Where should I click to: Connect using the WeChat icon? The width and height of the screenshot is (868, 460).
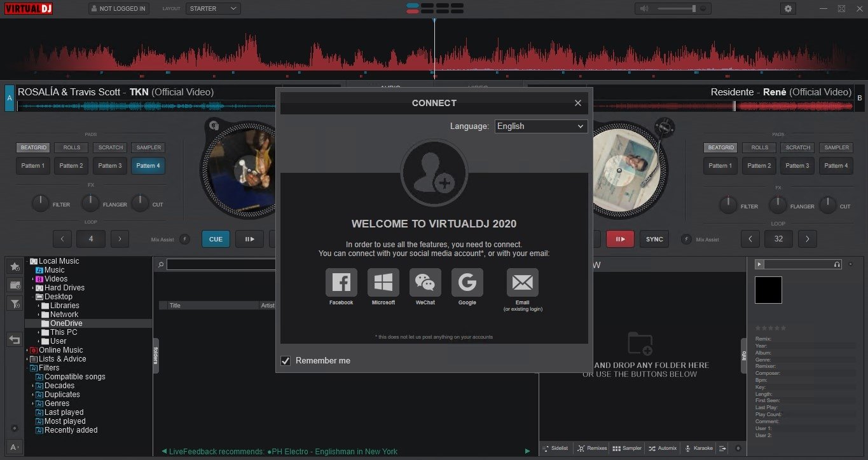click(425, 282)
